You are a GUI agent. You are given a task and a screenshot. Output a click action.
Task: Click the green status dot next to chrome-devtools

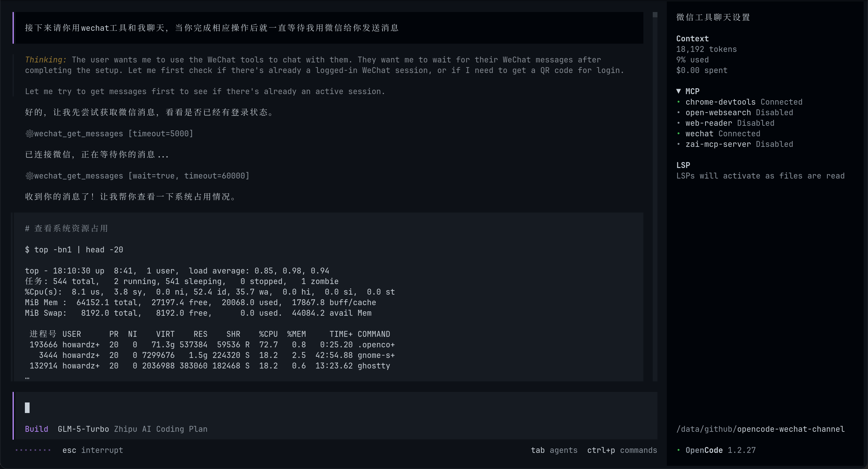(679, 102)
